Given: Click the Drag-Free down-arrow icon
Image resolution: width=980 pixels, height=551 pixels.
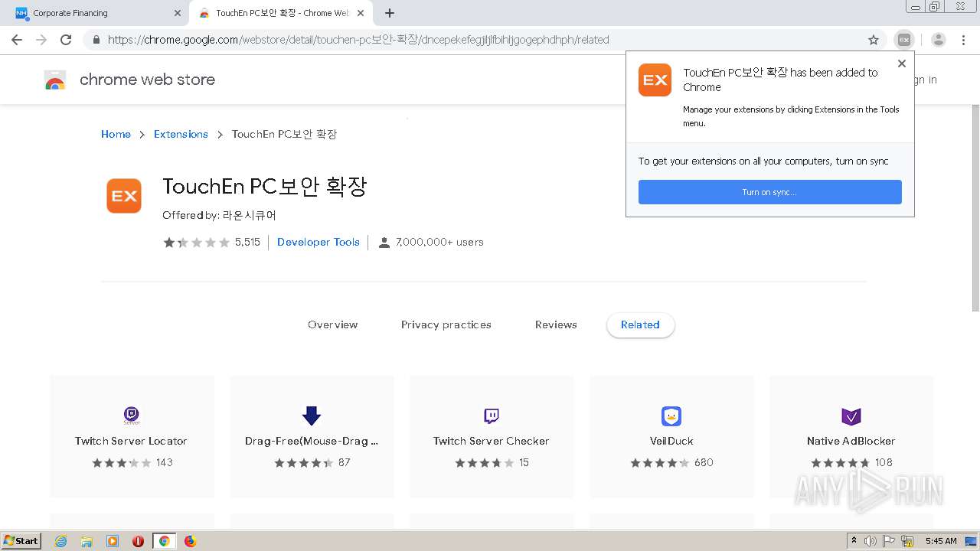Looking at the screenshot, I should (x=312, y=416).
